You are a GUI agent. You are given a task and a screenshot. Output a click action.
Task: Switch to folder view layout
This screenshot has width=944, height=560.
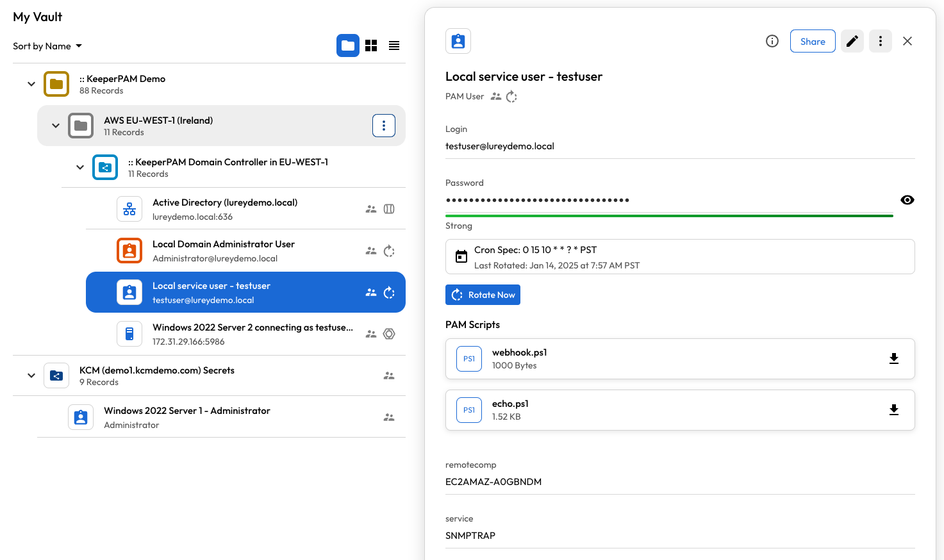347,45
